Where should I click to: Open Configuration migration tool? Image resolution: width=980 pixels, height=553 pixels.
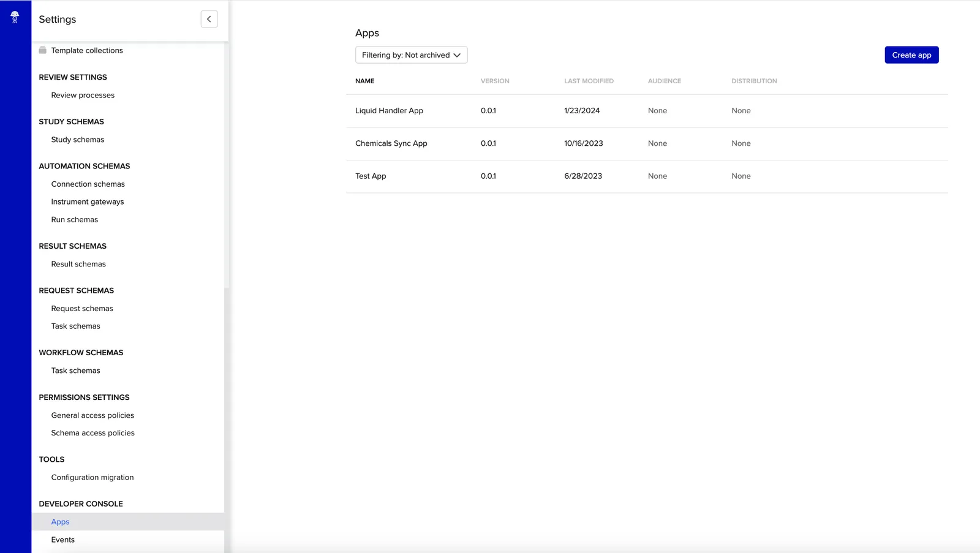point(92,478)
